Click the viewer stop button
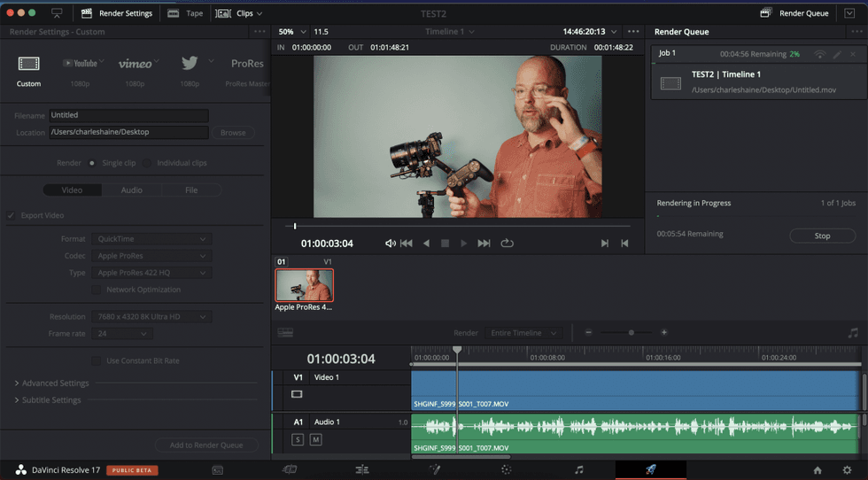 (445, 243)
